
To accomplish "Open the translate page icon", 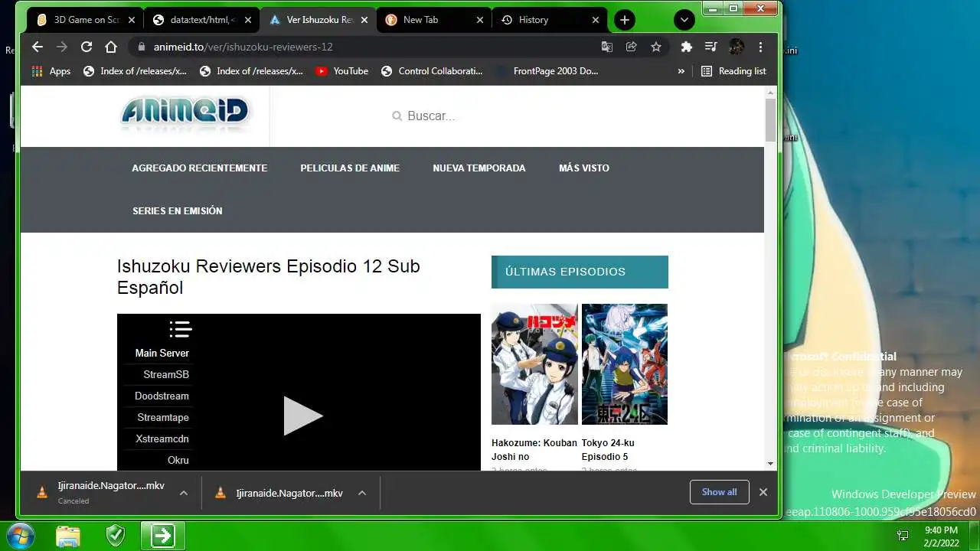I will coord(607,47).
